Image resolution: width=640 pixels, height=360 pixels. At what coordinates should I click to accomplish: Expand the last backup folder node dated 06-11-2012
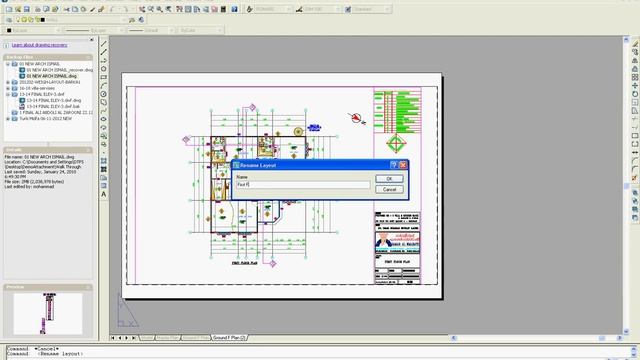(x=8, y=119)
